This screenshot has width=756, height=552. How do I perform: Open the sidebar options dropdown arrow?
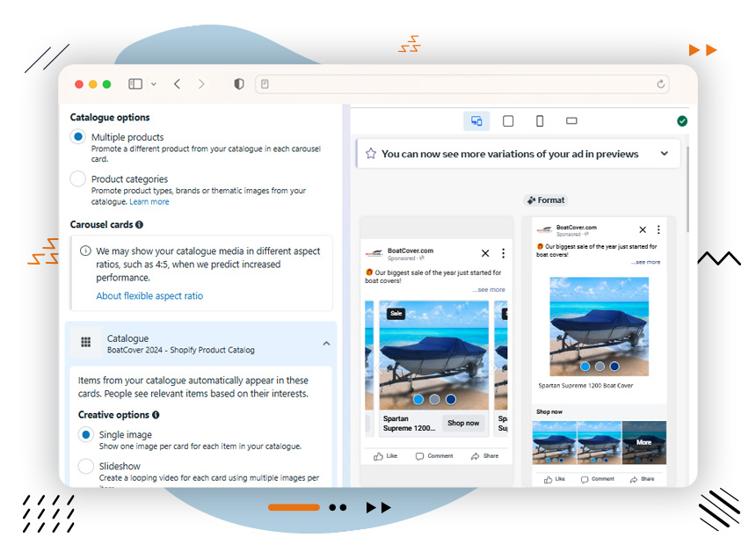[154, 84]
